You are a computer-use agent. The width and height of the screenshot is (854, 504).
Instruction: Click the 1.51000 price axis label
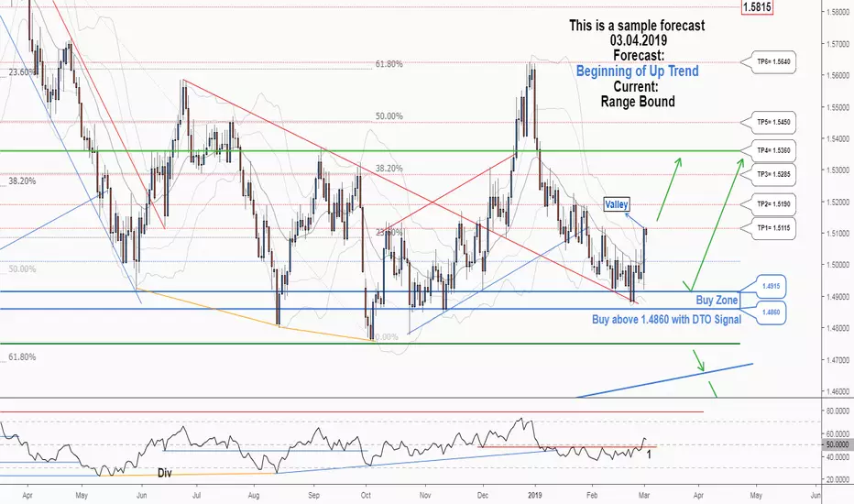click(x=838, y=233)
